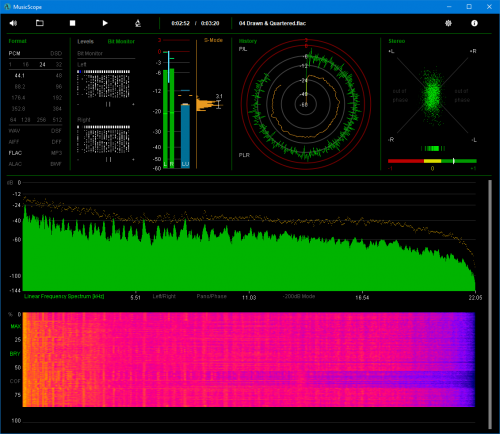
Task: Open a file with the folder icon
Action: point(40,23)
